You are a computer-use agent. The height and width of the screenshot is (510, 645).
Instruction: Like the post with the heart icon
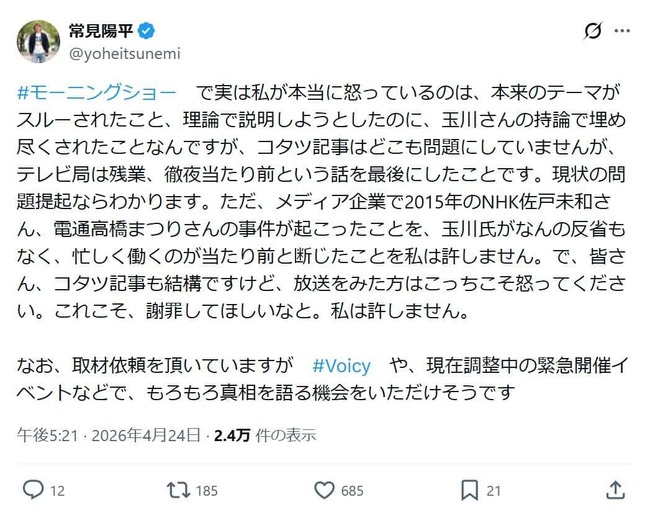click(x=324, y=490)
